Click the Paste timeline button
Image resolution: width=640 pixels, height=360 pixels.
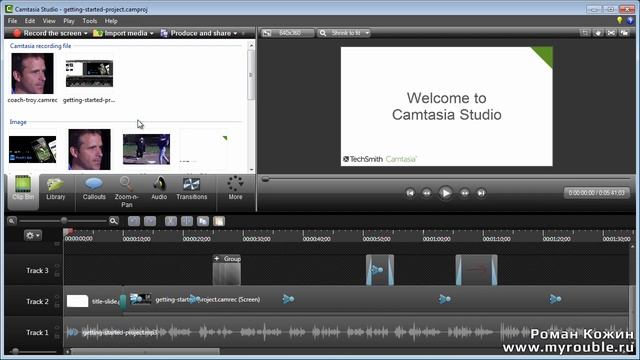219,221
